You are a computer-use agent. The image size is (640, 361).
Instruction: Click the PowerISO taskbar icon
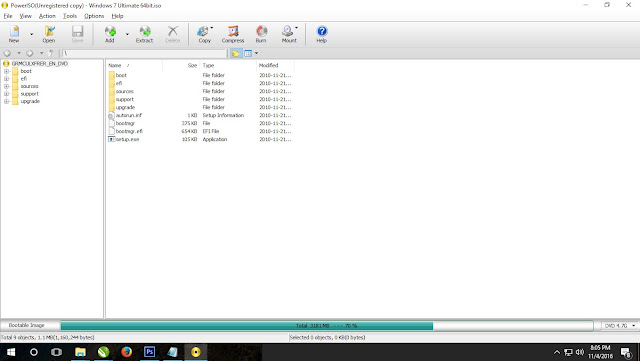click(x=196, y=352)
